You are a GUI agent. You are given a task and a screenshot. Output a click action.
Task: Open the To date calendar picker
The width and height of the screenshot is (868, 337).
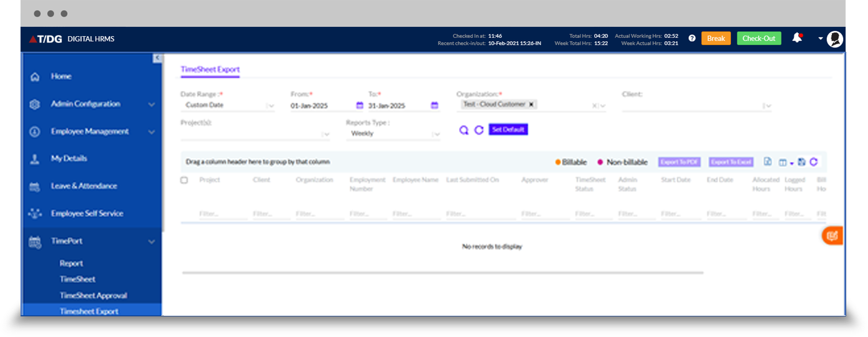[x=434, y=105]
